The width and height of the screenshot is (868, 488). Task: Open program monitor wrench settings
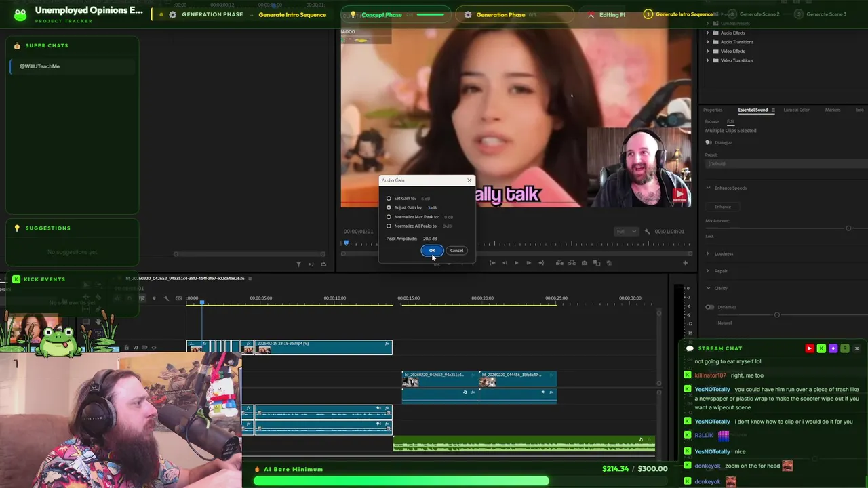647,231
